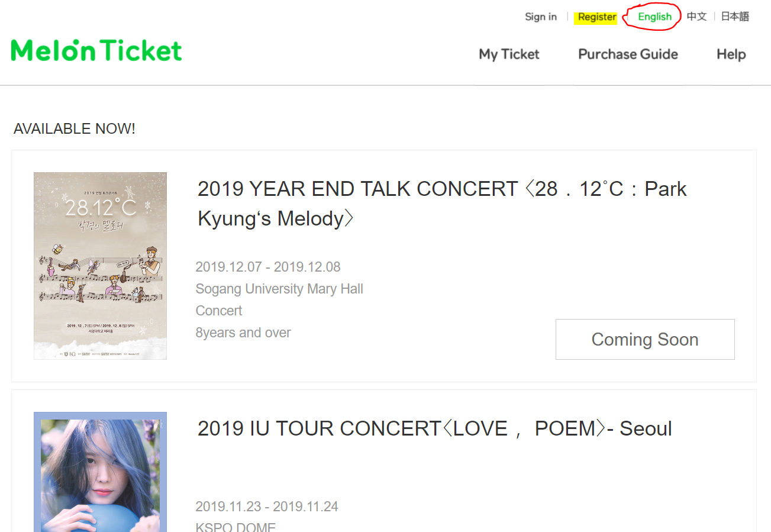Click the Sogang University Mary Hall venue text
The width and height of the screenshot is (771, 532).
pyautogui.click(x=279, y=289)
